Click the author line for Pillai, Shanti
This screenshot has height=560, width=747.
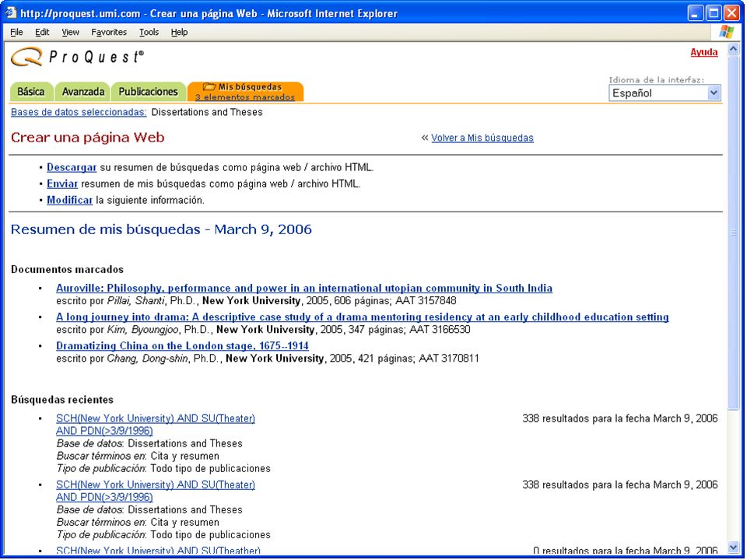tap(256, 301)
